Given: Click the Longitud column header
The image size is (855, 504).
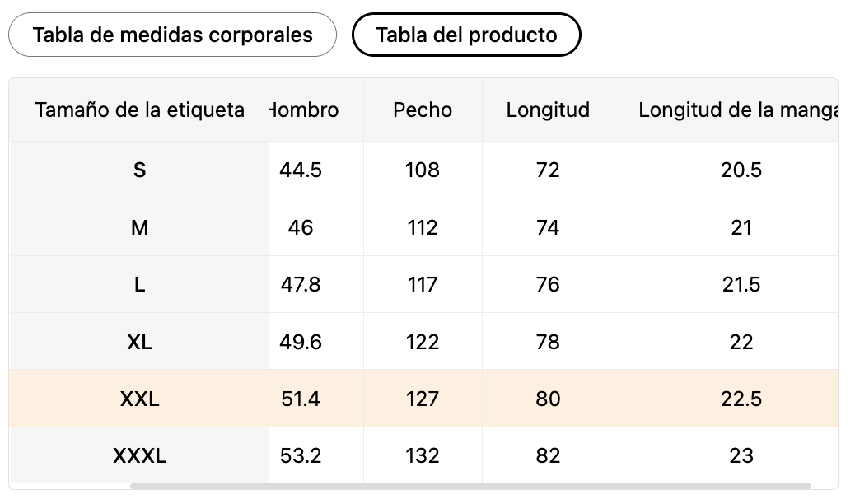Looking at the screenshot, I should 548,110.
